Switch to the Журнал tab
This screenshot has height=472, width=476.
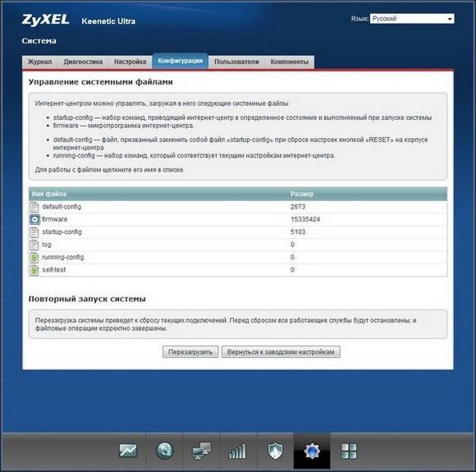pos(39,62)
